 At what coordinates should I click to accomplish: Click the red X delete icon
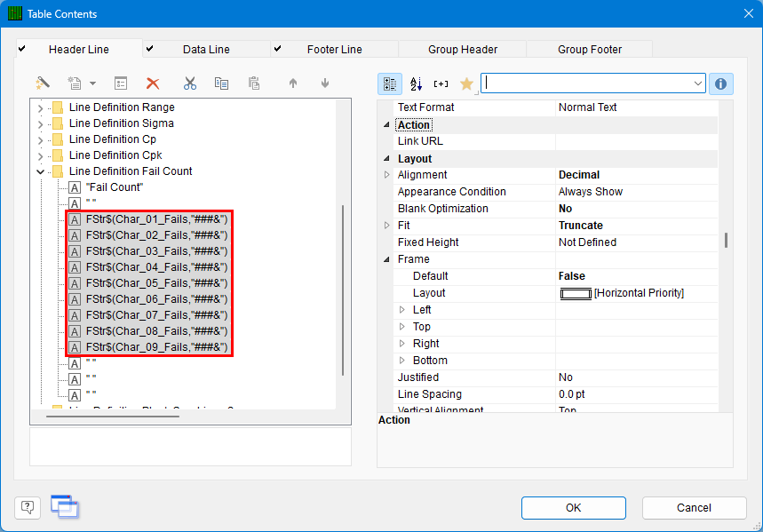tap(153, 83)
